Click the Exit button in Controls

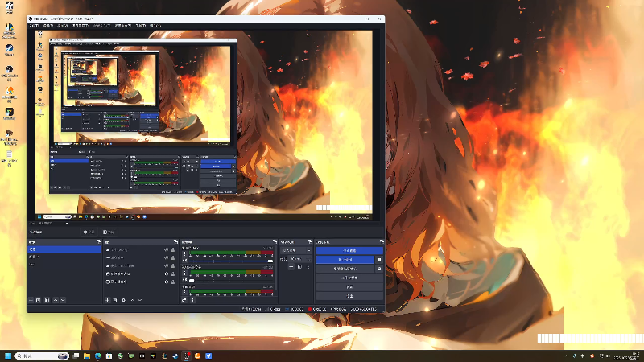click(x=349, y=296)
